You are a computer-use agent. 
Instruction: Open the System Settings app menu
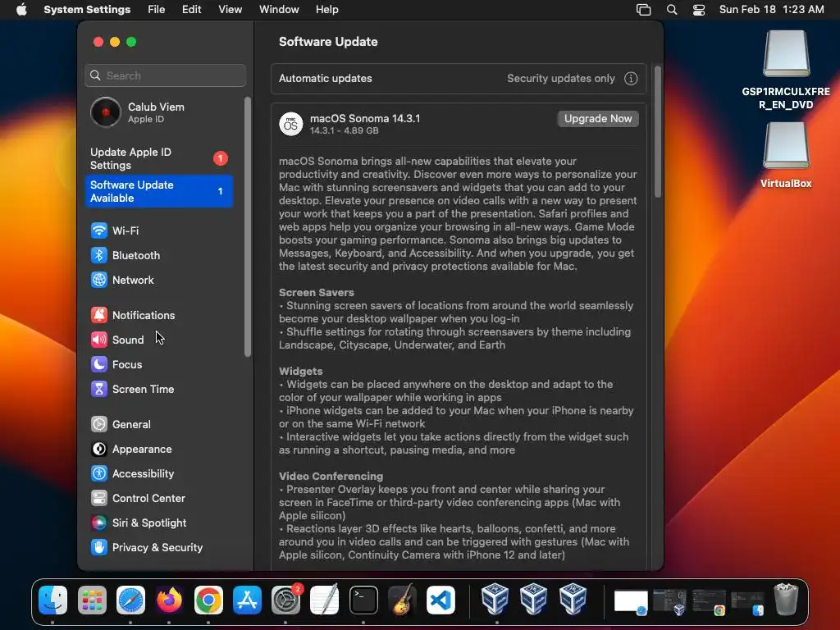coord(87,10)
